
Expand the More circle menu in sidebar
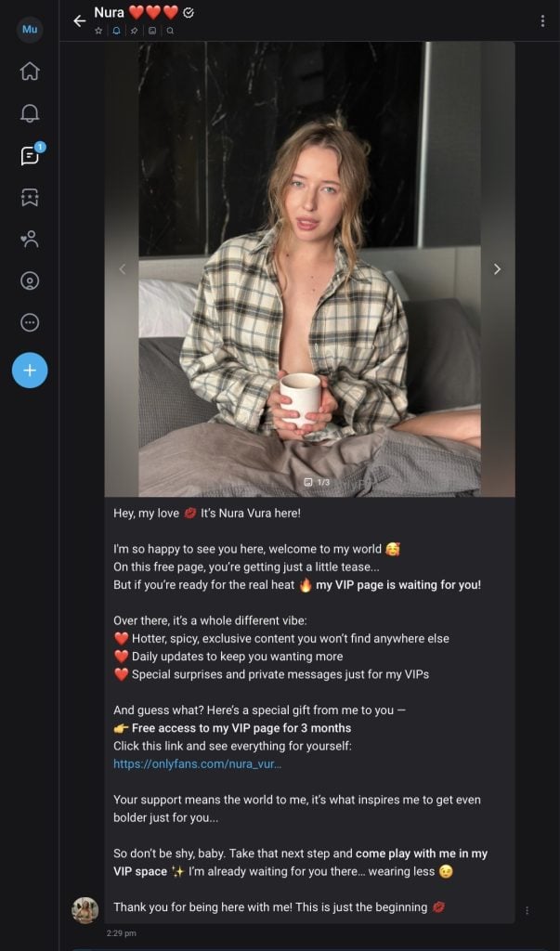(x=30, y=322)
